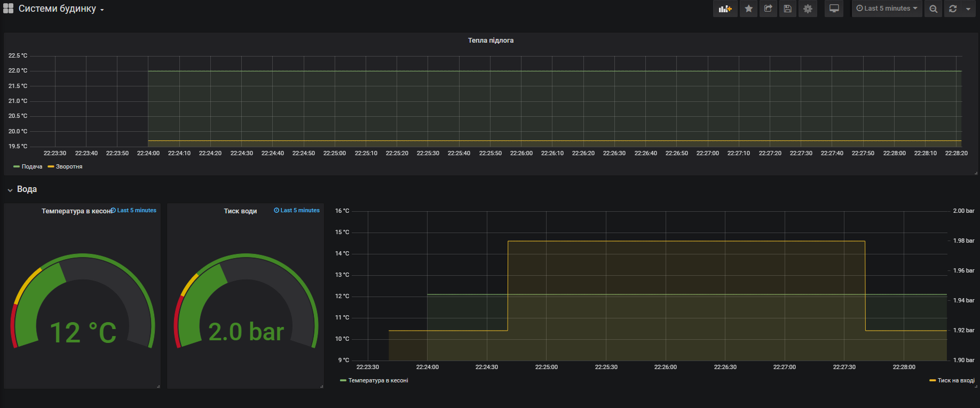980x408 pixels.
Task: Open the Grafana grid logo menu
Action: 8,9
